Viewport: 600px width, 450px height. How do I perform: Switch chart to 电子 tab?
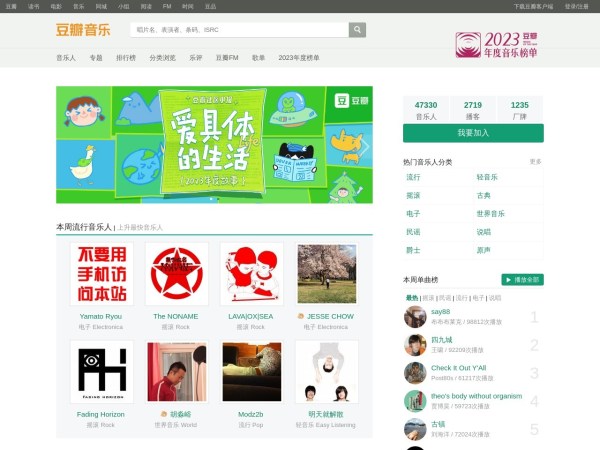tap(478, 298)
